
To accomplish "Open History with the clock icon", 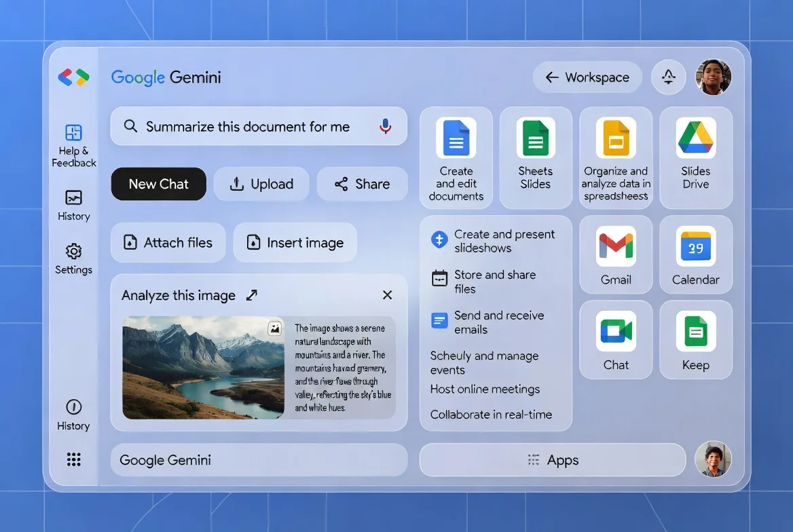I will pyautogui.click(x=73, y=415).
